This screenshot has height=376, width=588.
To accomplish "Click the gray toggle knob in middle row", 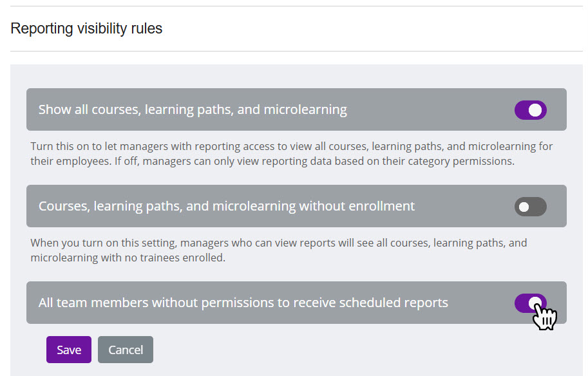I will point(525,206).
